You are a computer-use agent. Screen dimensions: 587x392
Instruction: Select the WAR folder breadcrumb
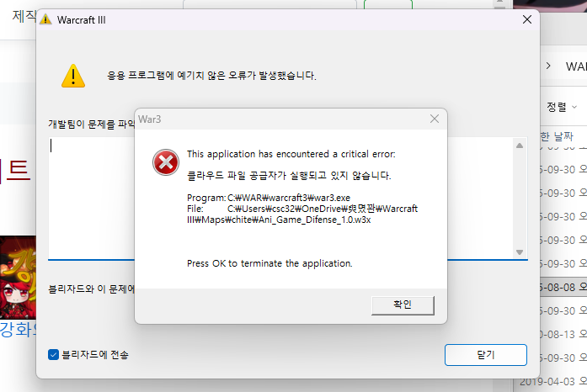tap(575, 66)
